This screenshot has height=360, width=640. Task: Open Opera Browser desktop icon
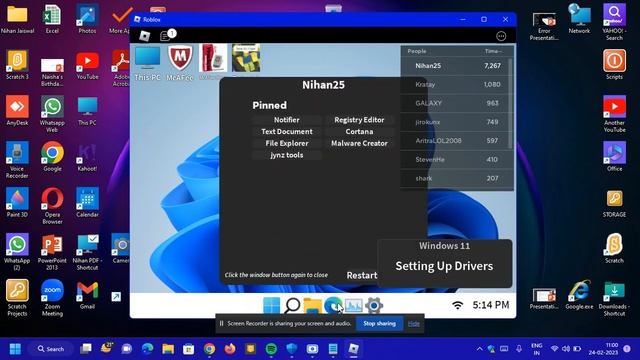(x=52, y=206)
